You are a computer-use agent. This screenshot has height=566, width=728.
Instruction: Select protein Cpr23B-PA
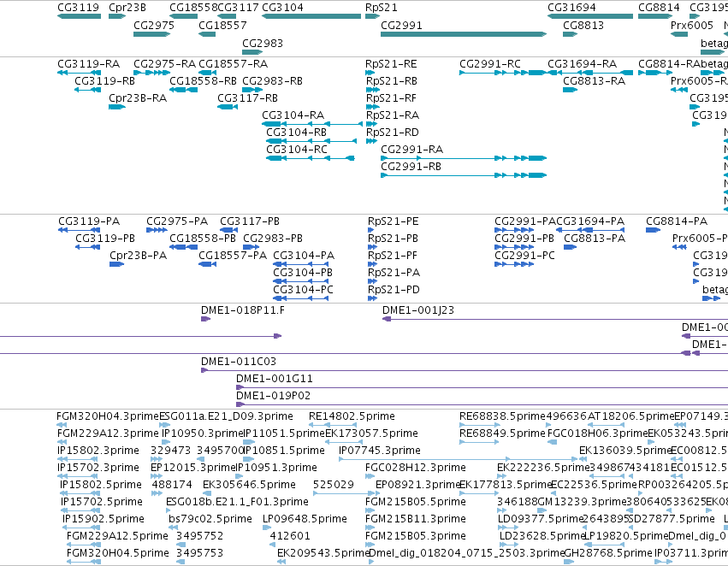tap(139, 256)
